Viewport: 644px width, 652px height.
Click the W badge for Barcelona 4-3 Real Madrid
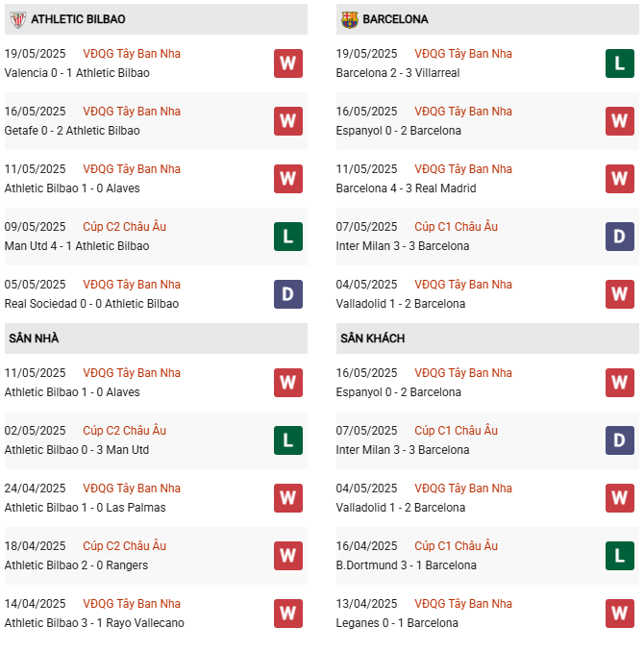click(x=620, y=179)
